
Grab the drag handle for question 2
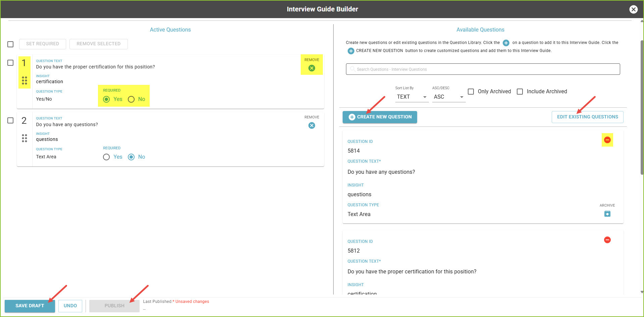[x=24, y=138]
